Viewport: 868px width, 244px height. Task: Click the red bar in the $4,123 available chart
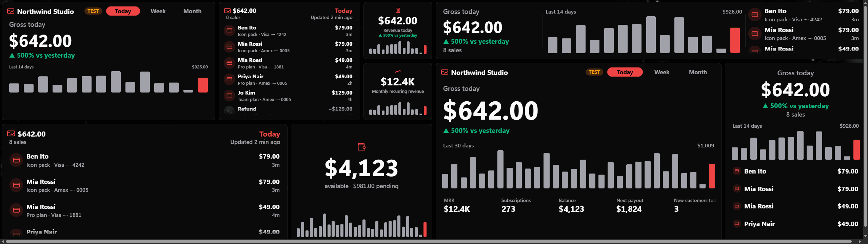point(425,230)
